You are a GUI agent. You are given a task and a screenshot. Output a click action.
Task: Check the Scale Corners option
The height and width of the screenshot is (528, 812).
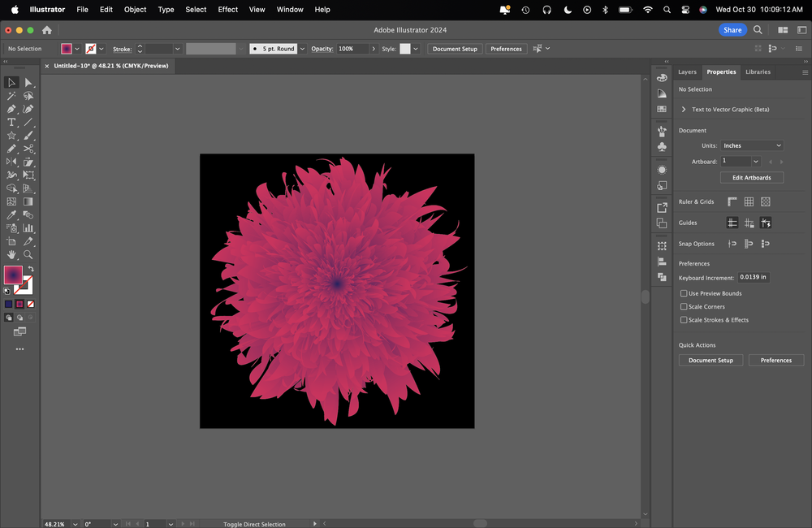click(684, 307)
